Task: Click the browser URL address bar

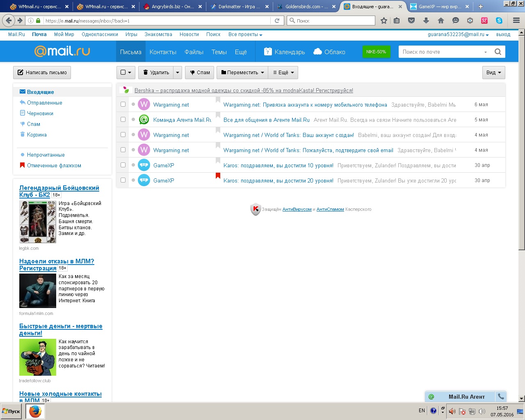Action: point(157,21)
